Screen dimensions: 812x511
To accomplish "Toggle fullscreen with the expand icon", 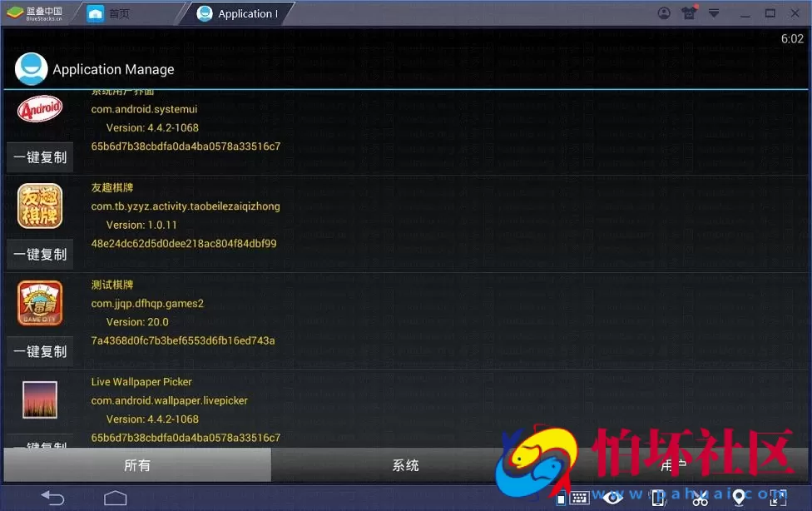I will pos(778,498).
